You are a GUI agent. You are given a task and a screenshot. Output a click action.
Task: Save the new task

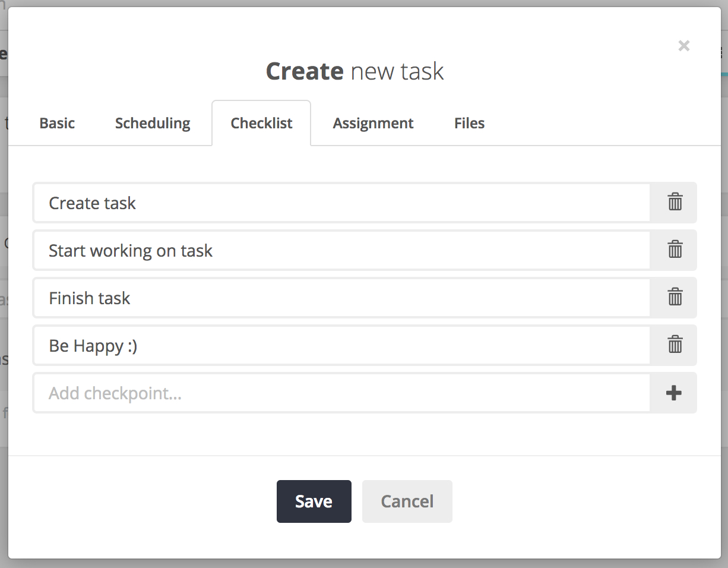click(314, 501)
